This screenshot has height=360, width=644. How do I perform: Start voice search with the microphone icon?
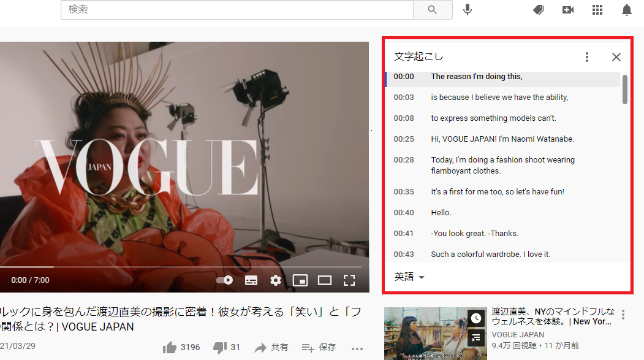[468, 9]
